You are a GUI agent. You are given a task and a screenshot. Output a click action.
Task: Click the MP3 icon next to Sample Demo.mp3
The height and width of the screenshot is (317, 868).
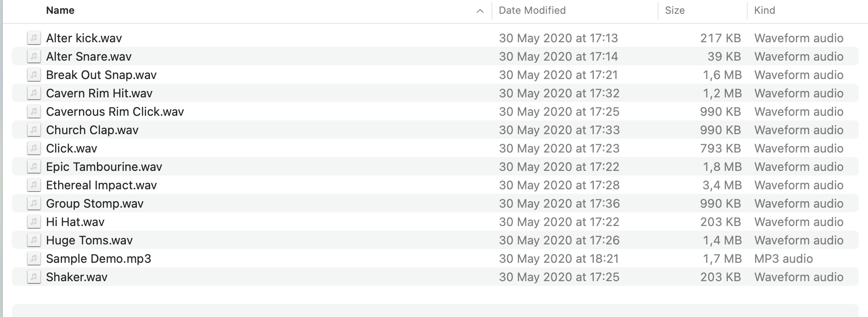(33, 259)
